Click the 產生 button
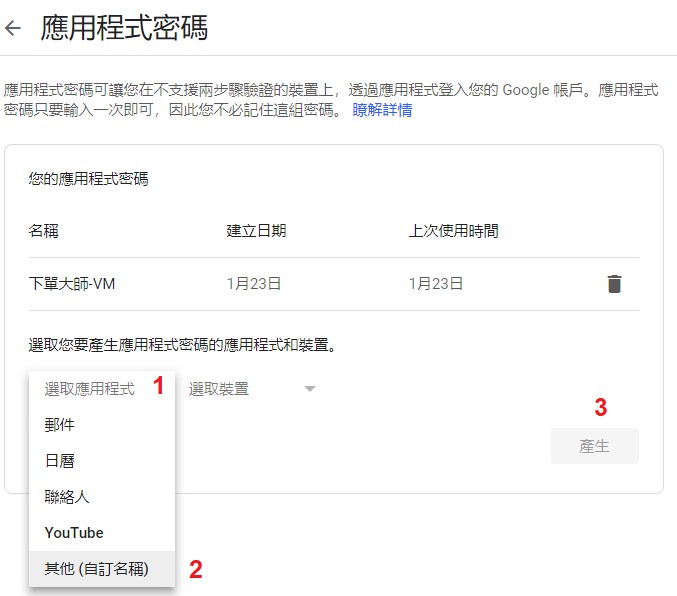Image resolution: width=677 pixels, height=596 pixels. [595, 446]
